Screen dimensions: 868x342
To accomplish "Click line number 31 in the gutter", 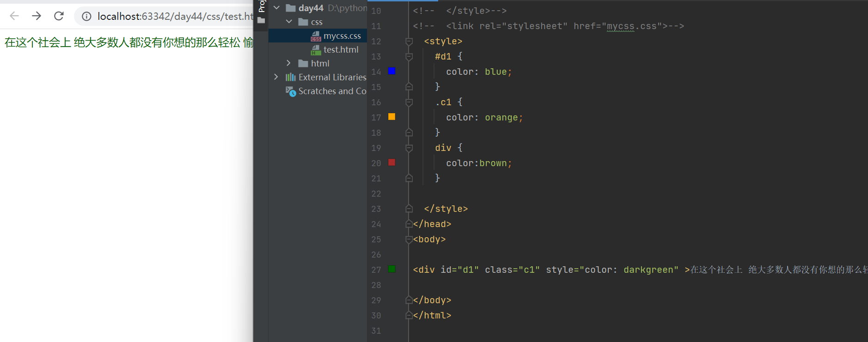I will (376, 331).
